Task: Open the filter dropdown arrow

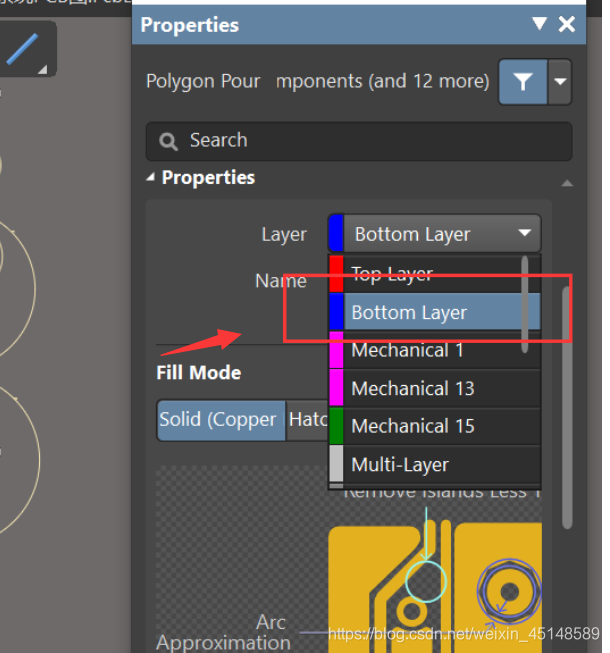Action: [560, 82]
